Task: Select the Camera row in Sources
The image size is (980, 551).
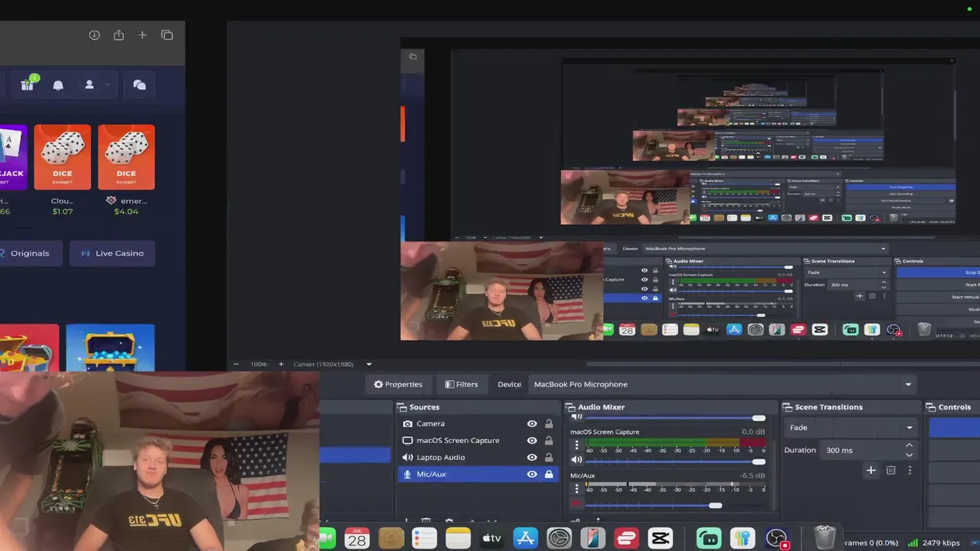Action: click(x=479, y=424)
